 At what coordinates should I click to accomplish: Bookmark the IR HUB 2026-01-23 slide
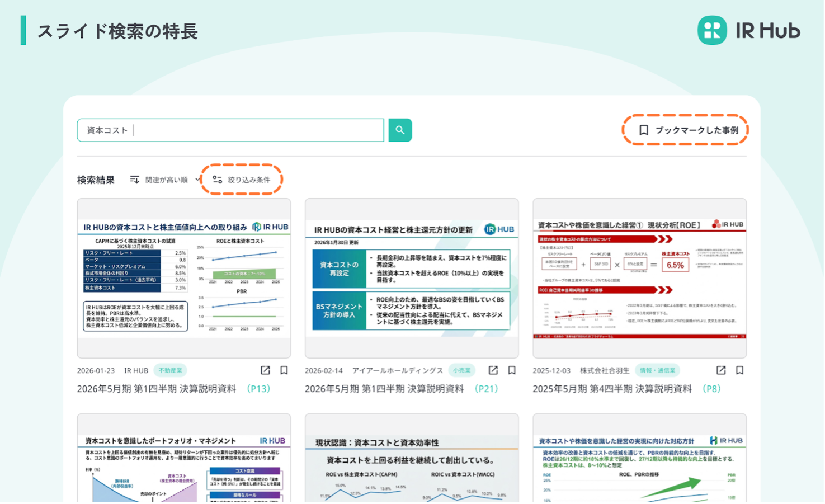coord(284,370)
